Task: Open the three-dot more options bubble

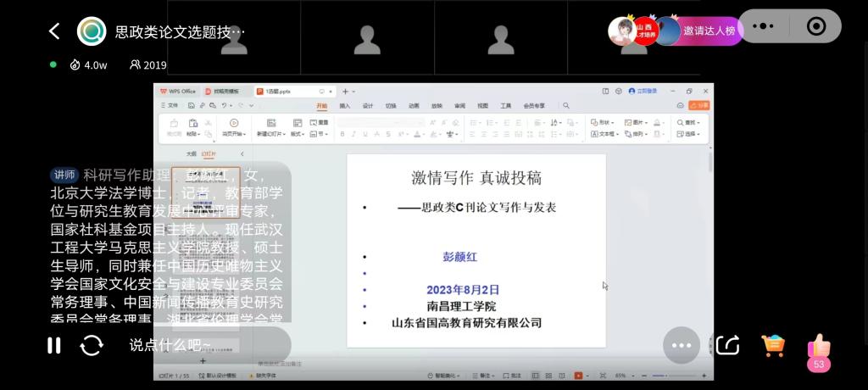Action: point(682,345)
